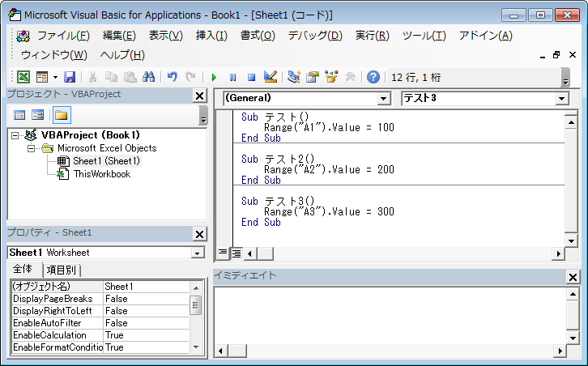Click the Project panel toolbar overflow arrow
This screenshot has height=366, width=588.
coord(202,115)
